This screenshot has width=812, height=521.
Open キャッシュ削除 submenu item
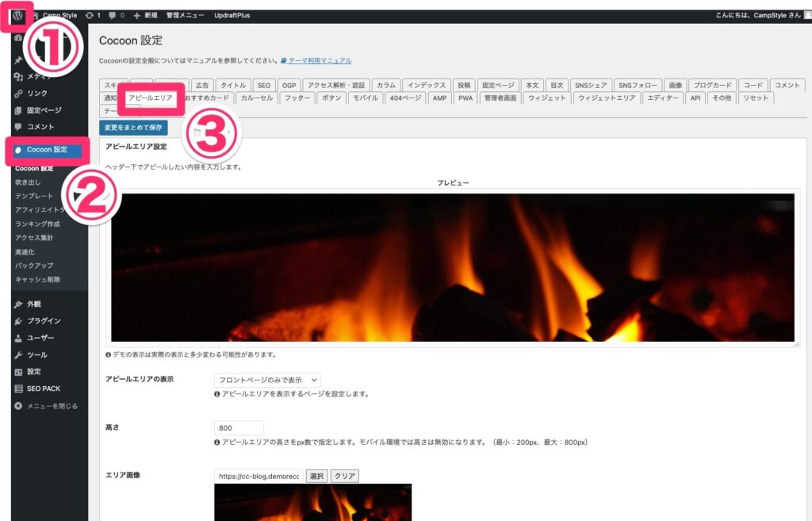38,280
